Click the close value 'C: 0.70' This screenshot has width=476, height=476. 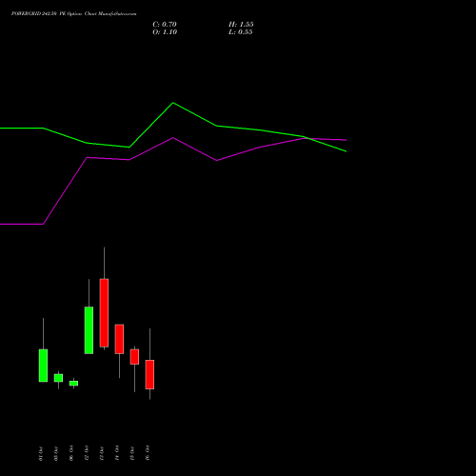(x=165, y=25)
